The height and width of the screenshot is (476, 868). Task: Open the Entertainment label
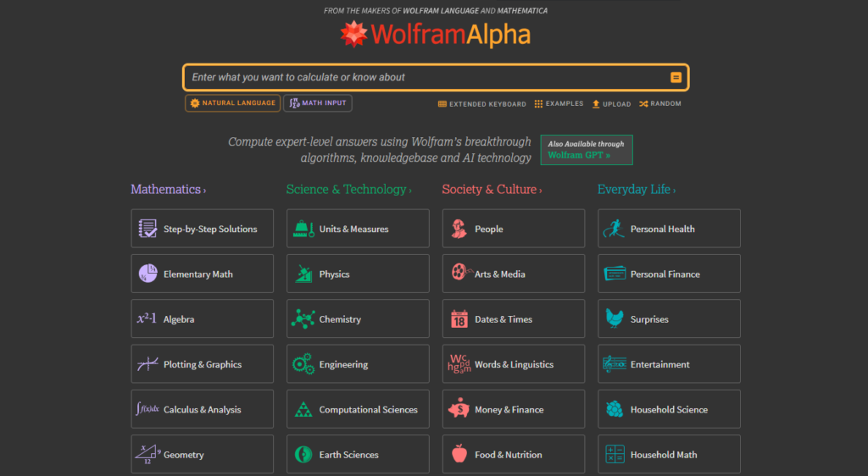[x=659, y=365]
